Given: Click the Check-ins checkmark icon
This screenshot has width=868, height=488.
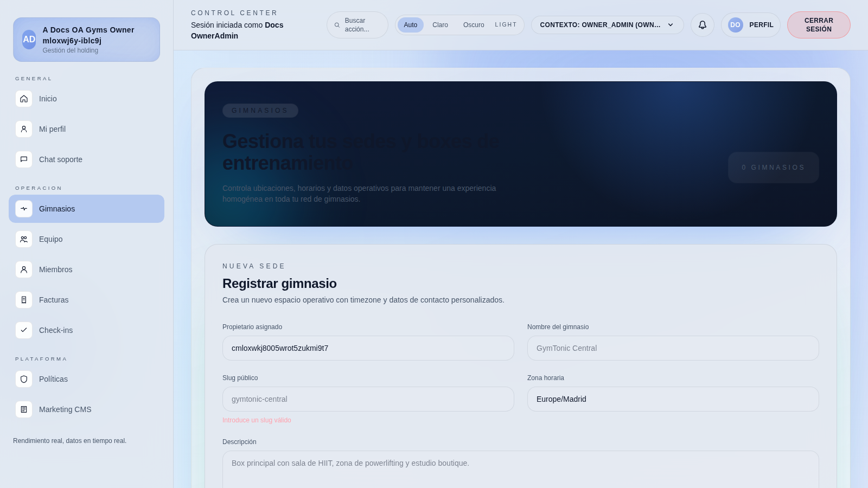Looking at the screenshot, I should [x=24, y=330].
